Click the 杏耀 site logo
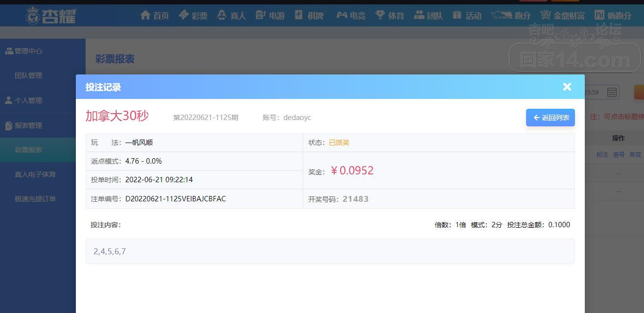The width and height of the screenshot is (644, 313). point(51,16)
